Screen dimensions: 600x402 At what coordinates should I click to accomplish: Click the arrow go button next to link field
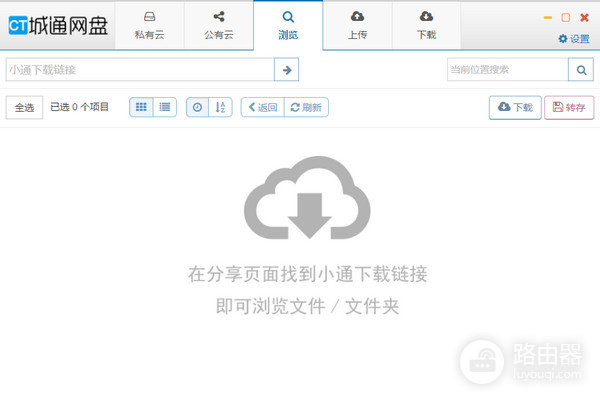pyautogui.click(x=287, y=70)
